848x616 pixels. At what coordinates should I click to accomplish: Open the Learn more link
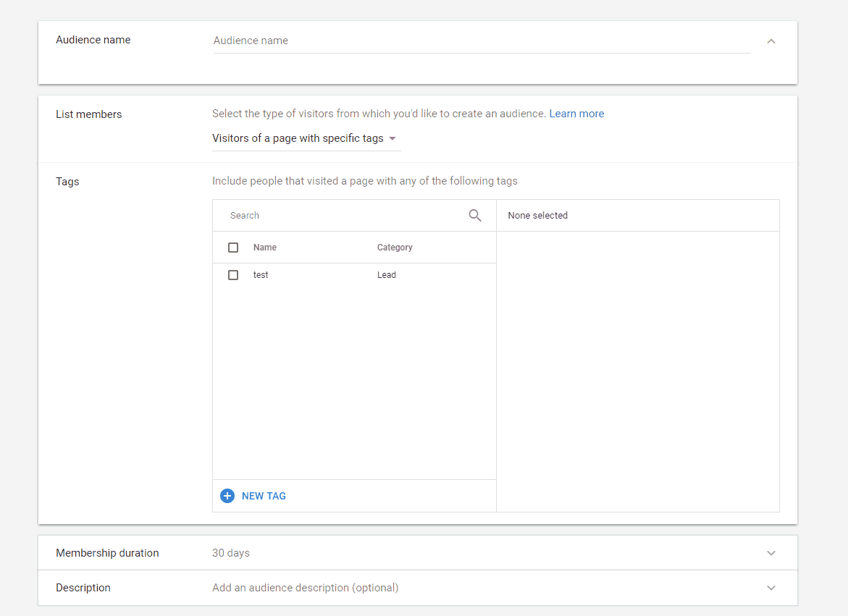click(x=576, y=114)
